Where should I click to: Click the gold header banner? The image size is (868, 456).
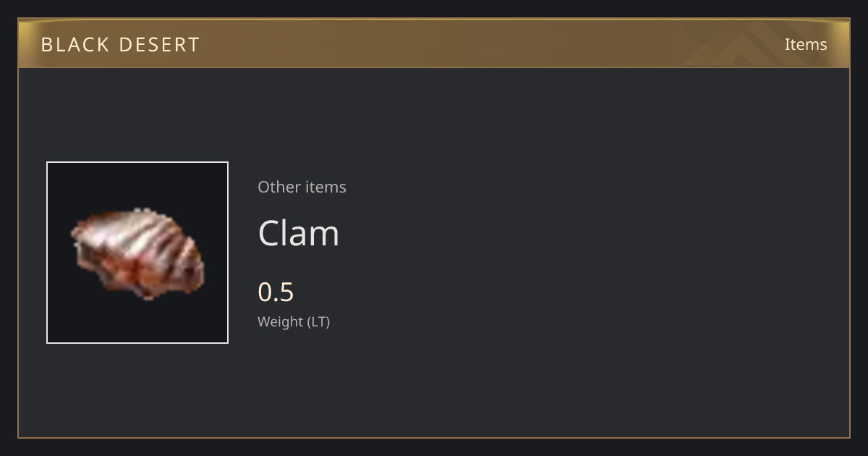coord(434,43)
